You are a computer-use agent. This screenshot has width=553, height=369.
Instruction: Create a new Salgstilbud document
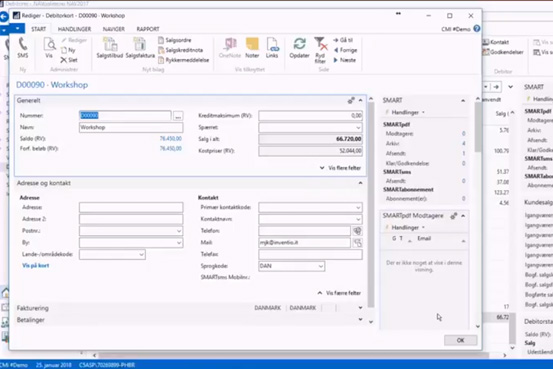tap(110, 48)
